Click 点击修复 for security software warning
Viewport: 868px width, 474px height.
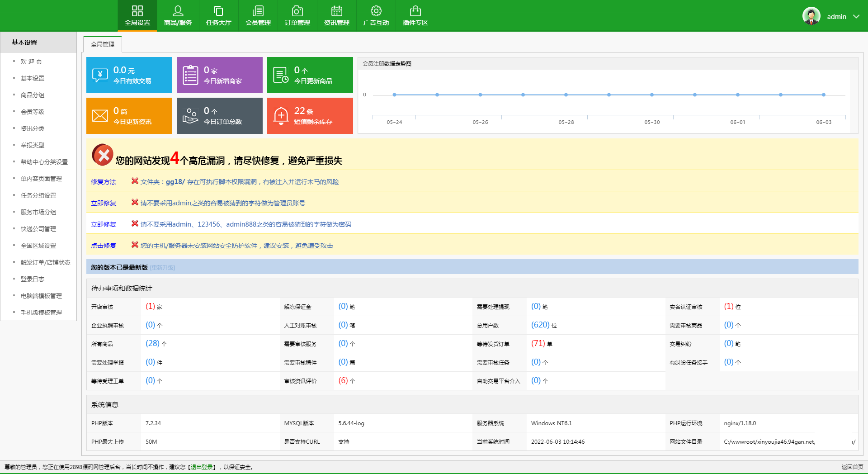[x=104, y=246]
